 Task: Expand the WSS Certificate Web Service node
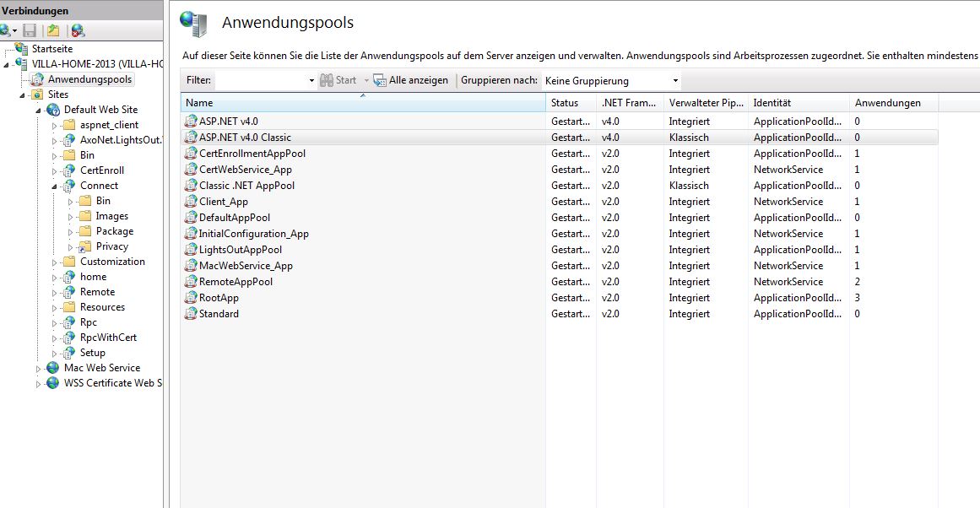(x=39, y=383)
